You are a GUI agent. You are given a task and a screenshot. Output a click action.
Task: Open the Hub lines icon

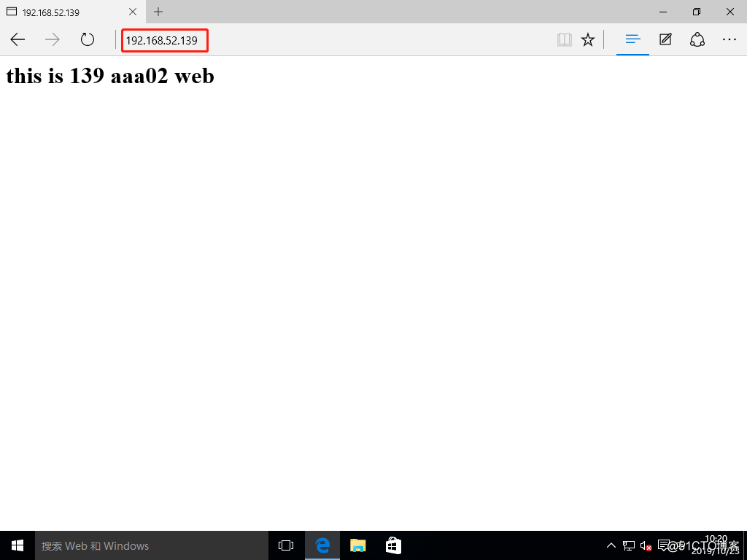tap(632, 39)
